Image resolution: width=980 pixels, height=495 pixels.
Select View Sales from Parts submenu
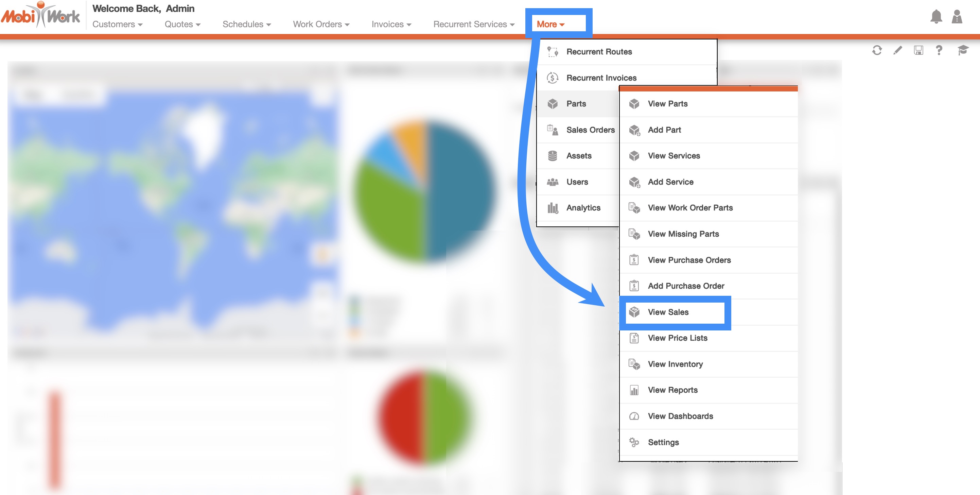coord(668,312)
